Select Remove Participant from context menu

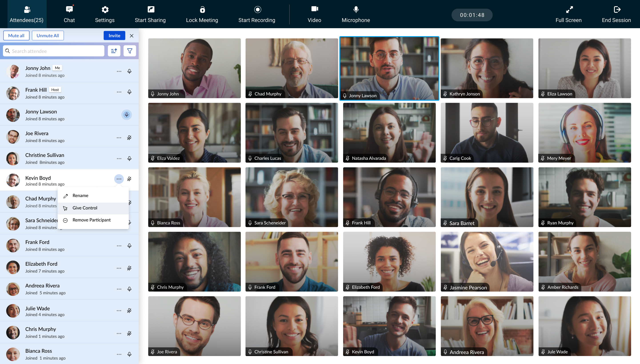click(91, 220)
